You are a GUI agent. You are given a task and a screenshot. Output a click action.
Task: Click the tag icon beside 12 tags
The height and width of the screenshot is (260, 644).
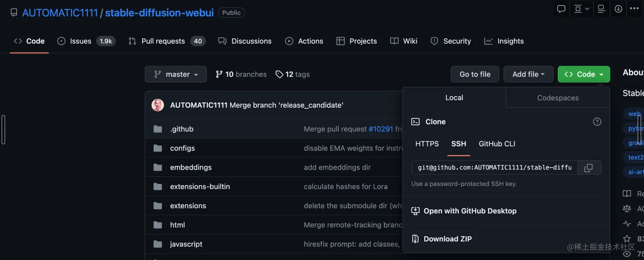pos(279,74)
